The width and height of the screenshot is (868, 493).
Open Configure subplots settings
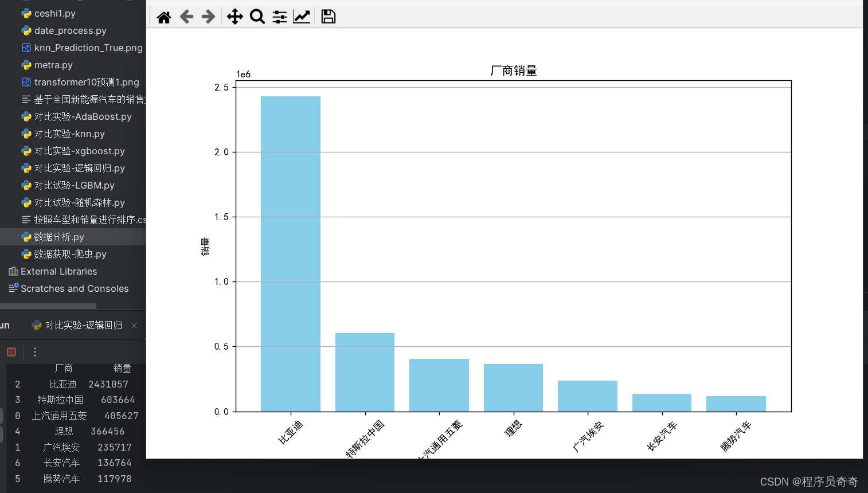[280, 17]
